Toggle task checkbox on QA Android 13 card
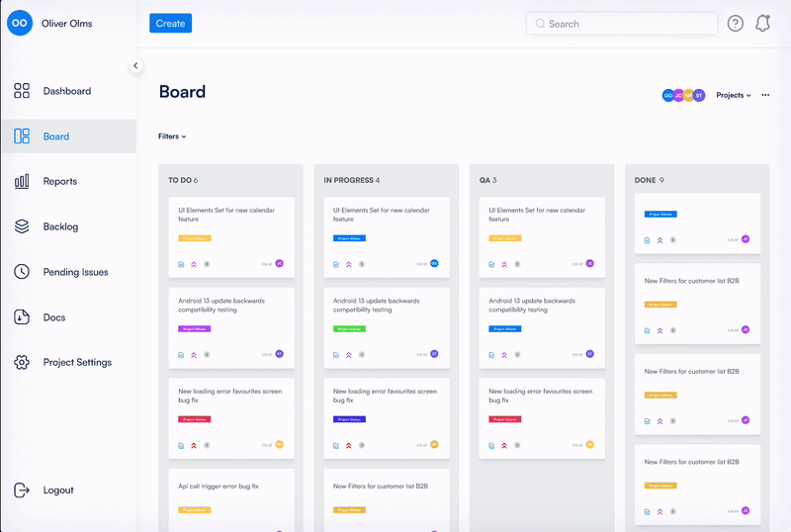The width and height of the screenshot is (791, 532). click(x=491, y=355)
